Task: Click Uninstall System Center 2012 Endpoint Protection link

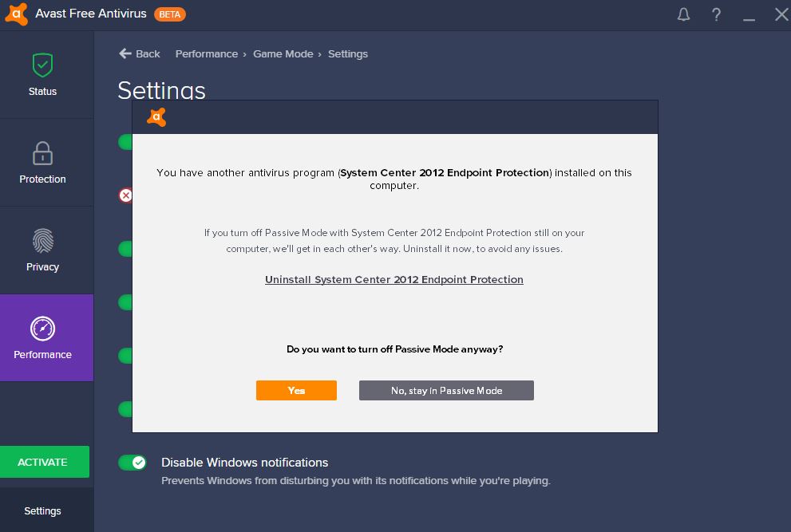Action: [x=394, y=280]
